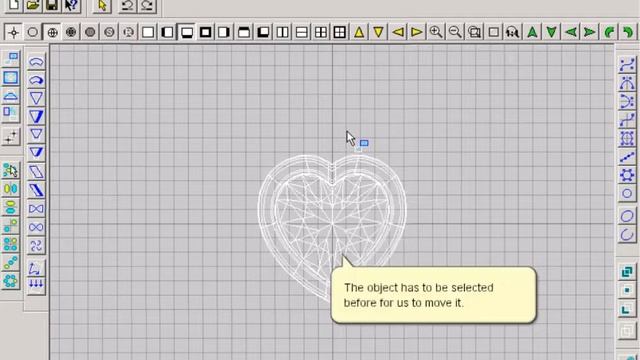This screenshot has width=640, height=360.
Task: Switch to the thick-bordered square view
Action: click(205, 32)
